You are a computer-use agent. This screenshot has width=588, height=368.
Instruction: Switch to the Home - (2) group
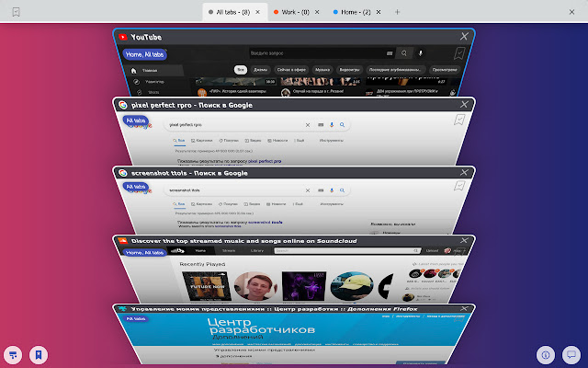point(352,12)
